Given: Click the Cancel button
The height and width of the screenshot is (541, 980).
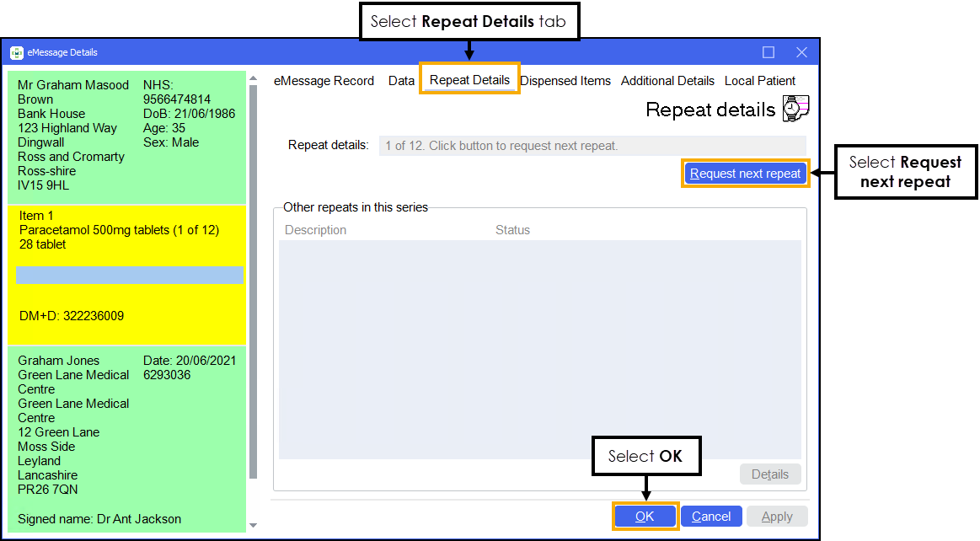Looking at the screenshot, I should [711, 517].
